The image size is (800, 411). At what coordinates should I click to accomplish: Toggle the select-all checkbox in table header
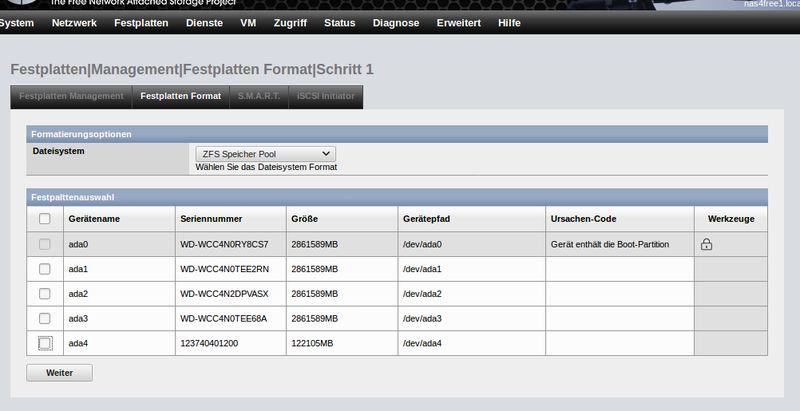tap(44, 218)
